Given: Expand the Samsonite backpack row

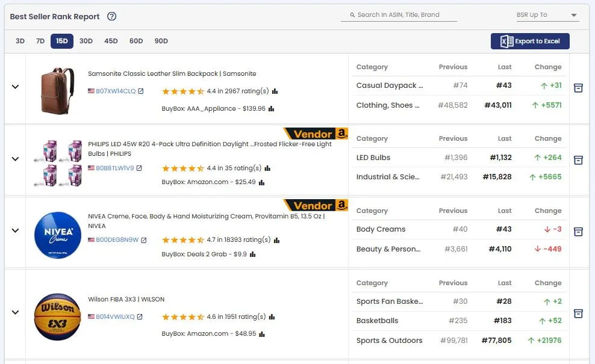Looking at the screenshot, I should (x=15, y=87).
